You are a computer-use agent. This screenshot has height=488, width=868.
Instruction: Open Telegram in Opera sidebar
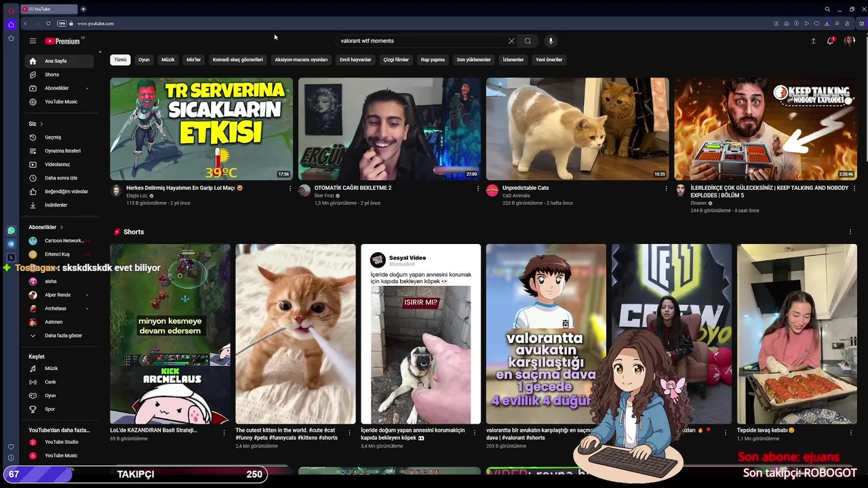(x=11, y=244)
